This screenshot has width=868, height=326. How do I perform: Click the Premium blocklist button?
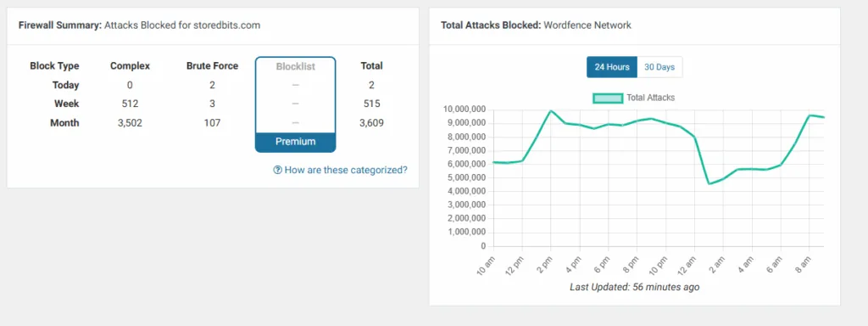click(x=296, y=142)
